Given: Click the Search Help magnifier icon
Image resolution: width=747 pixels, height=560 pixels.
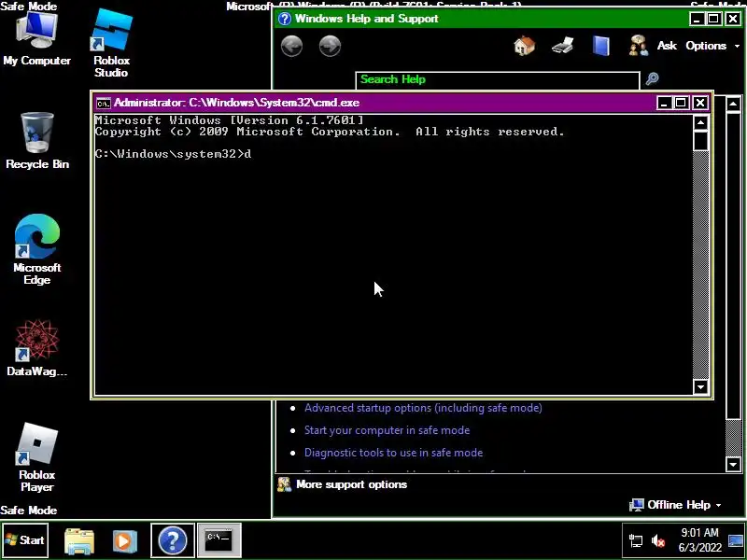Looking at the screenshot, I should click(652, 78).
